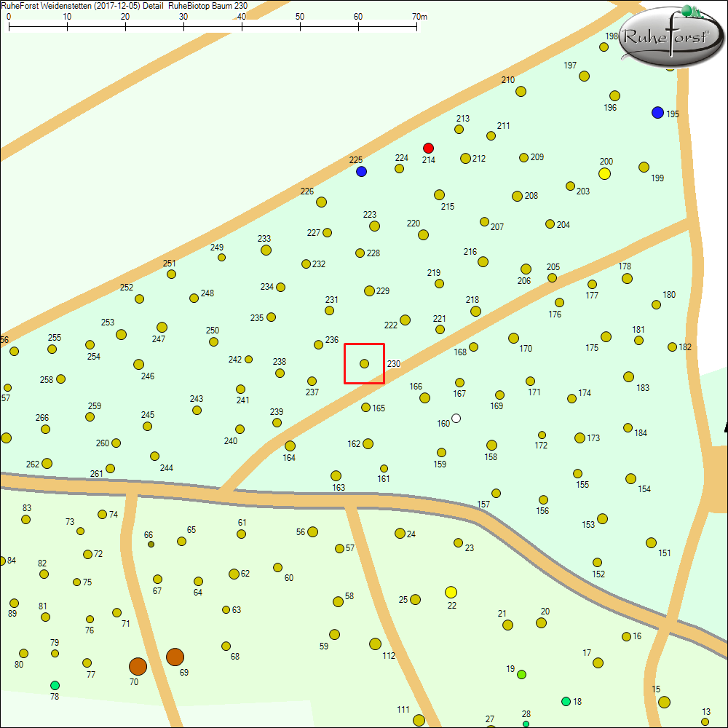Viewport: 728px width, 728px height.
Task: Select the large orange marker 69
Action: tap(175, 657)
